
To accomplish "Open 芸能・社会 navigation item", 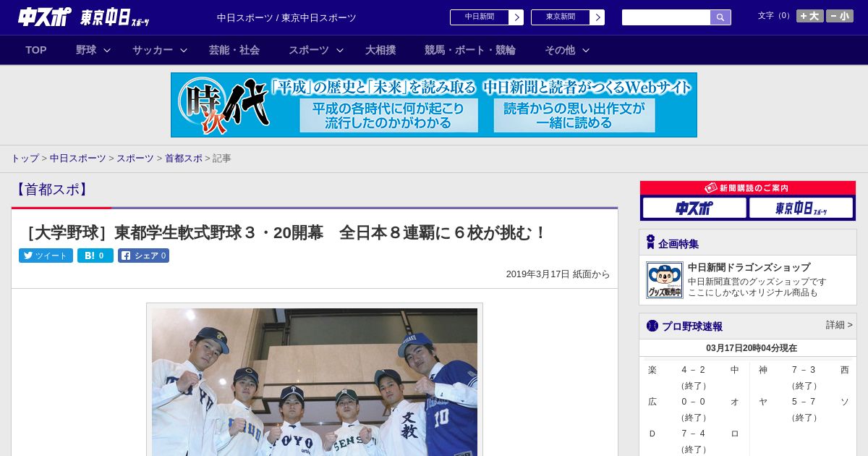I will [x=234, y=50].
